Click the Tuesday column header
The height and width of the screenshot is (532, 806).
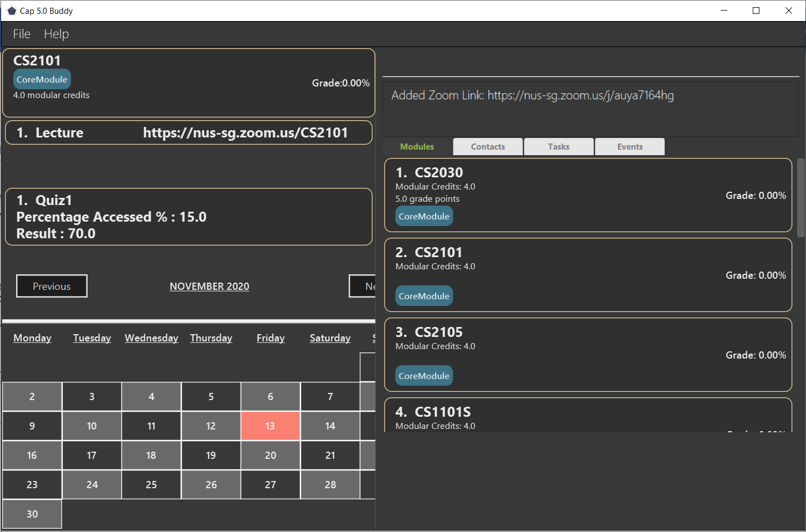(x=92, y=338)
